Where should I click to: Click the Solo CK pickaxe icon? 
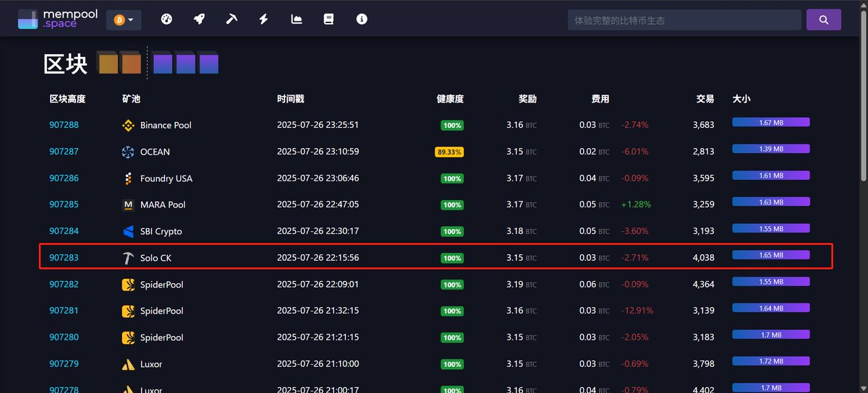pyautogui.click(x=128, y=258)
